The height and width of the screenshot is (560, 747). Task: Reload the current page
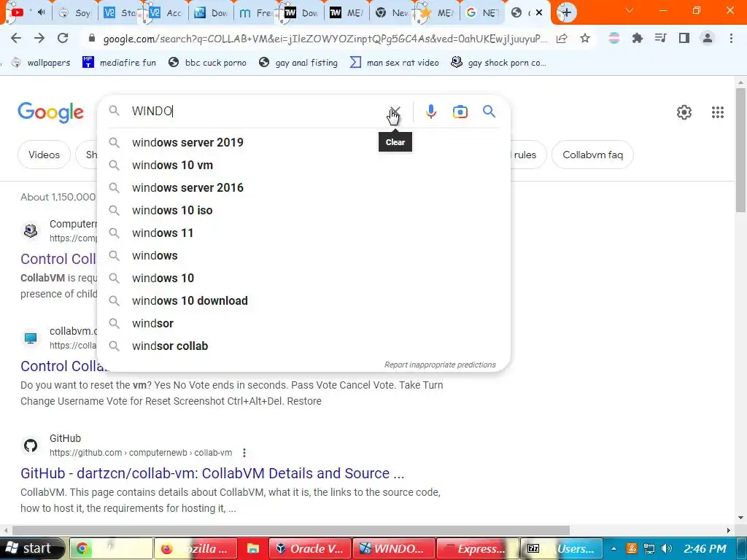(x=63, y=38)
